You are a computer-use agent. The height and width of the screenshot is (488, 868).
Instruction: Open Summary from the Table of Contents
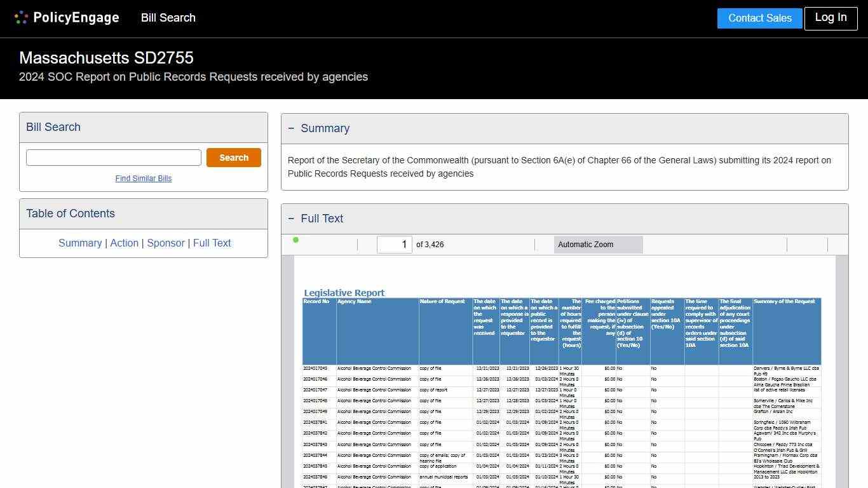coord(80,243)
